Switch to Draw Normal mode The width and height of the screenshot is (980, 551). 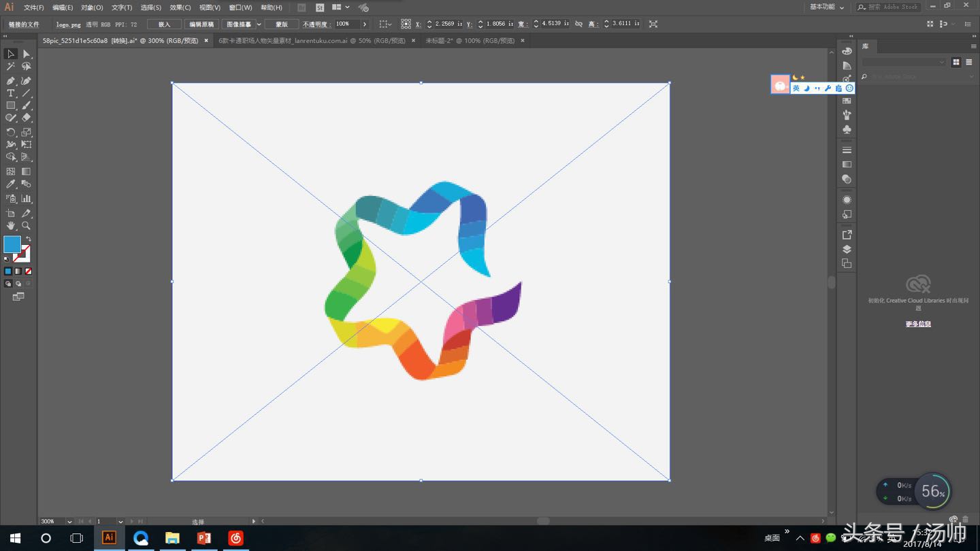pyautogui.click(x=8, y=284)
